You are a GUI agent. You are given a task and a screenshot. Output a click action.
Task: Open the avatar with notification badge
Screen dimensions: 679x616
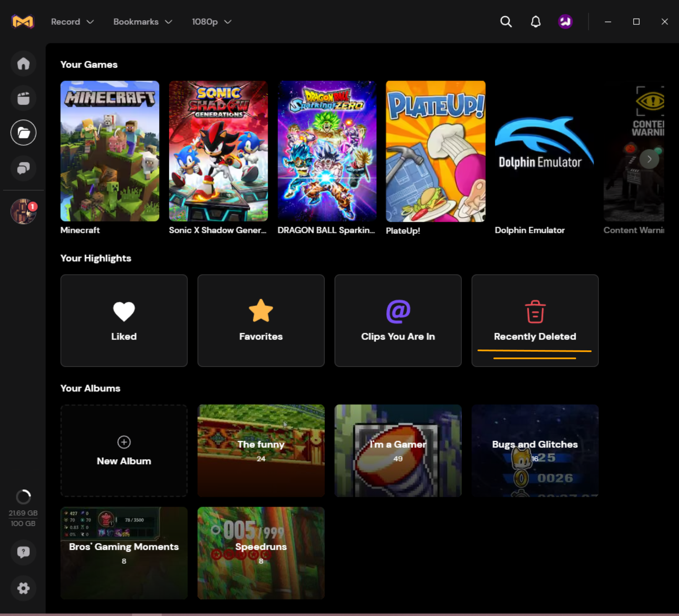(24, 211)
